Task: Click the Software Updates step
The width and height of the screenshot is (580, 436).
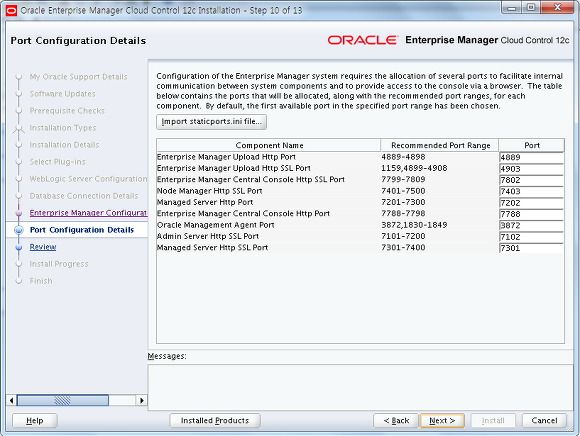Action: pos(63,94)
